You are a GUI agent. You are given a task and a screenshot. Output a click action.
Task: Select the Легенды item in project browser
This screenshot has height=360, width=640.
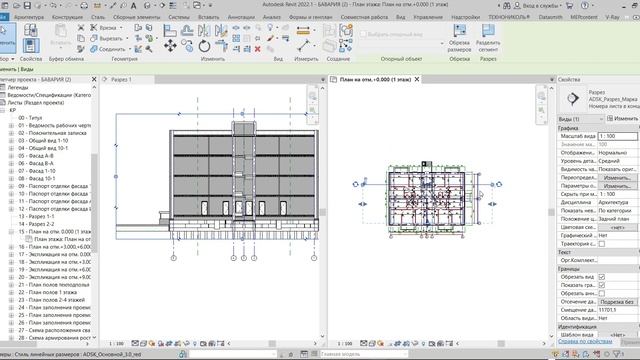click(x=18, y=87)
